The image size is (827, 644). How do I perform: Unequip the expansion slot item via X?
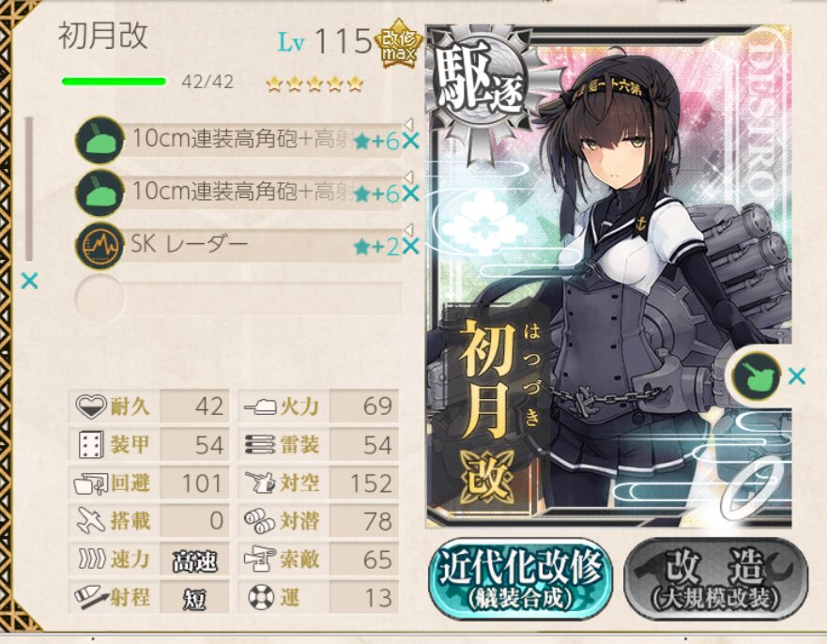796,376
